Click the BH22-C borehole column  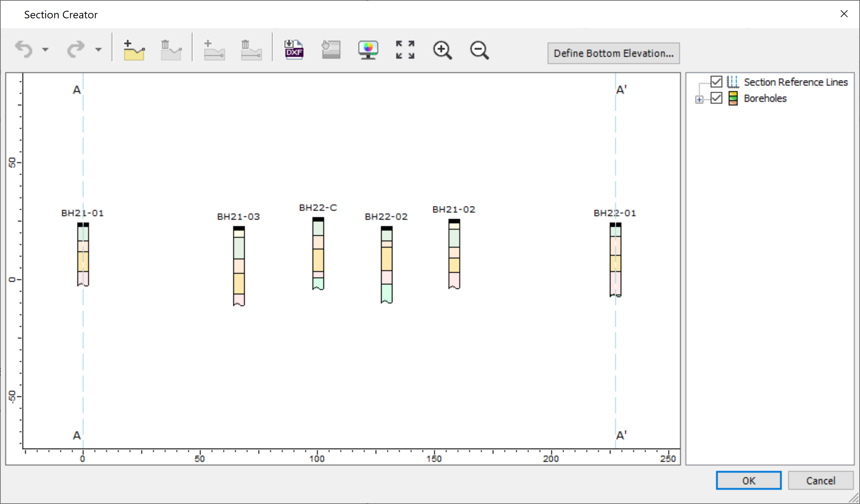(318, 253)
